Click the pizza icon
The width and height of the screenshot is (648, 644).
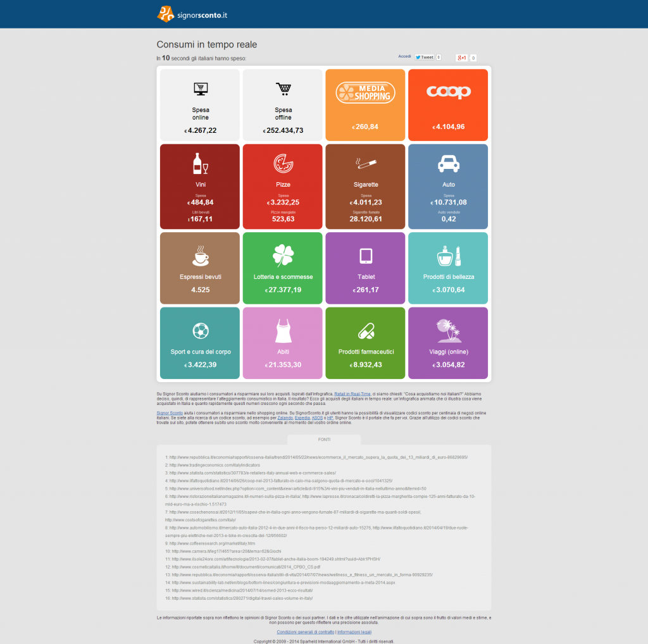coord(283,164)
